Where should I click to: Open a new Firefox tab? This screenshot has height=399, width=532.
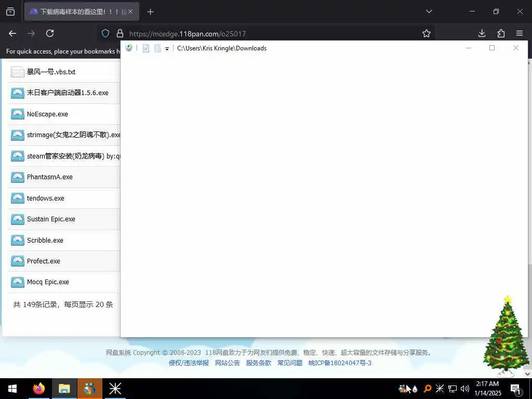point(150,12)
